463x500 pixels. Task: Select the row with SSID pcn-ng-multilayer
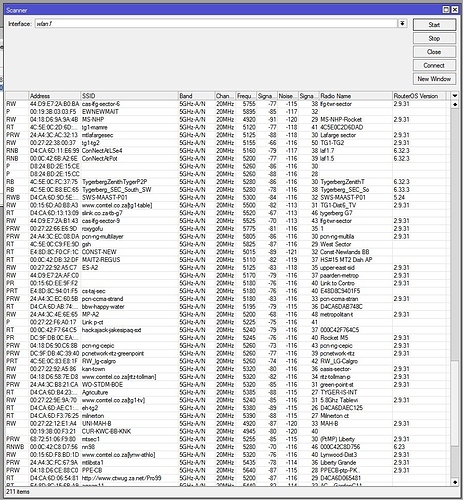(227, 236)
